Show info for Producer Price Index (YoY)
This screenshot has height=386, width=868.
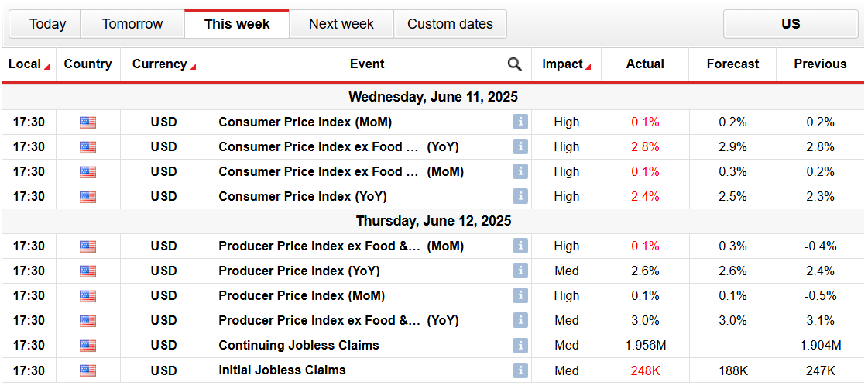pyautogui.click(x=520, y=271)
